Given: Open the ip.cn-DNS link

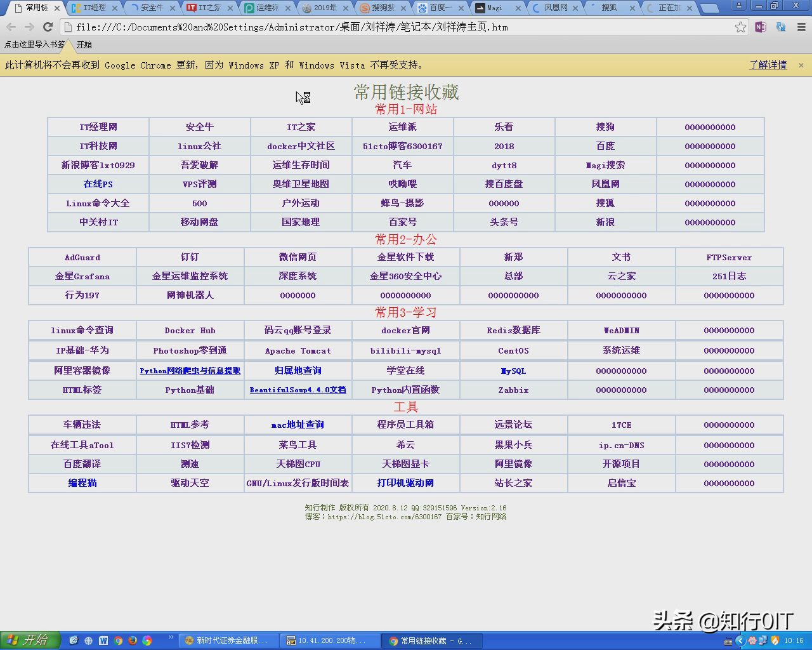Looking at the screenshot, I should (622, 445).
